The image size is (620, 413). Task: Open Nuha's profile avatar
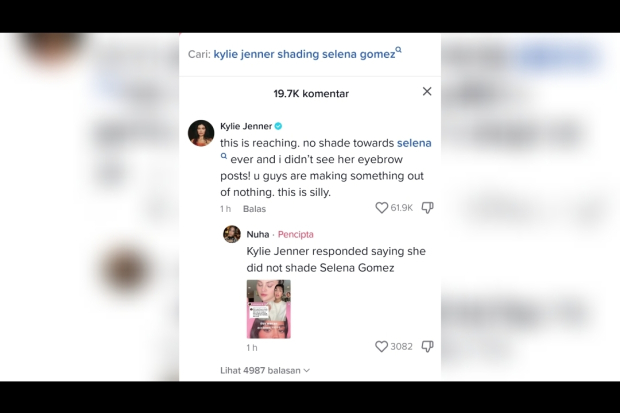coord(232,234)
